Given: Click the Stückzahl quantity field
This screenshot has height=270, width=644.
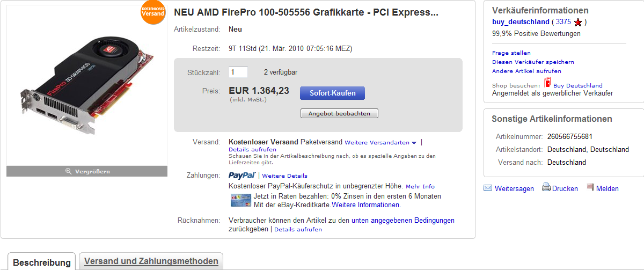Looking at the screenshot, I should pyautogui.click(x=238, y=72).
